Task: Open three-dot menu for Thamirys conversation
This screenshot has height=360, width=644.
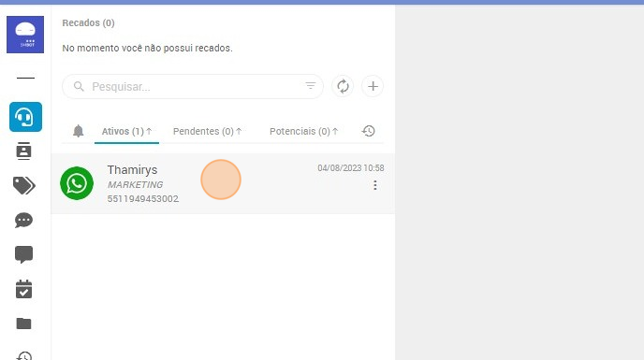Action: 375,185
